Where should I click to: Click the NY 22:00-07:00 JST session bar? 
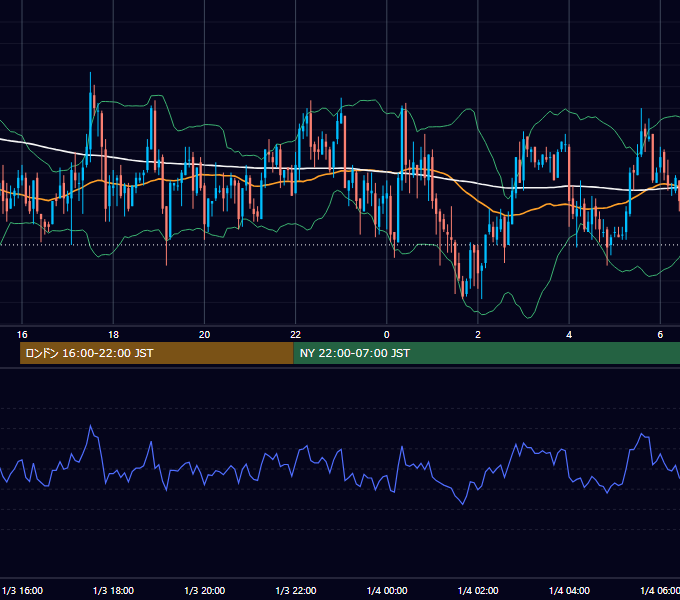[x=487, y=353]
